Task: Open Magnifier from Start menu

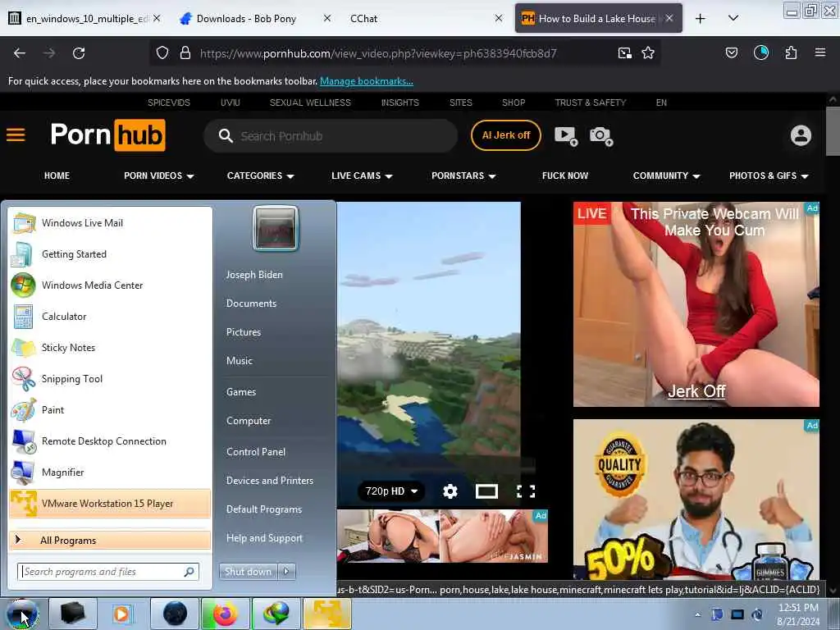Action: point(110,472)
